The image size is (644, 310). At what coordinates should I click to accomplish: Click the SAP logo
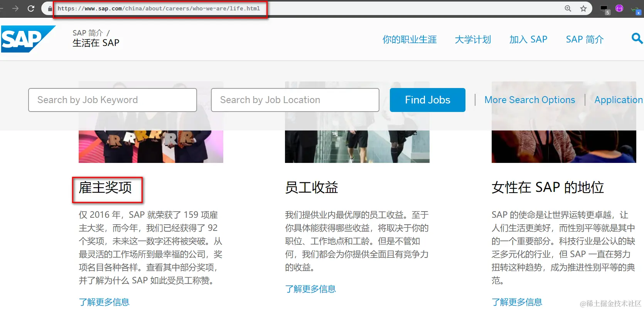point(28,39)
